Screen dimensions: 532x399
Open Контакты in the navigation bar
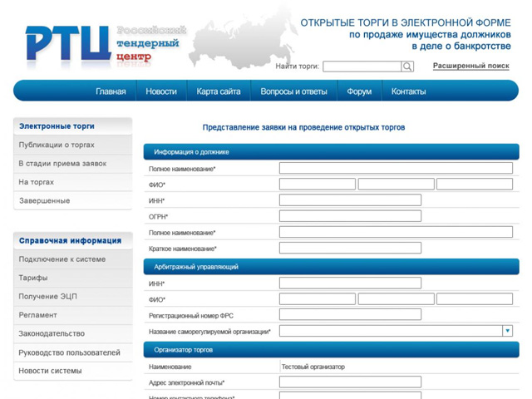coord(408,91)
